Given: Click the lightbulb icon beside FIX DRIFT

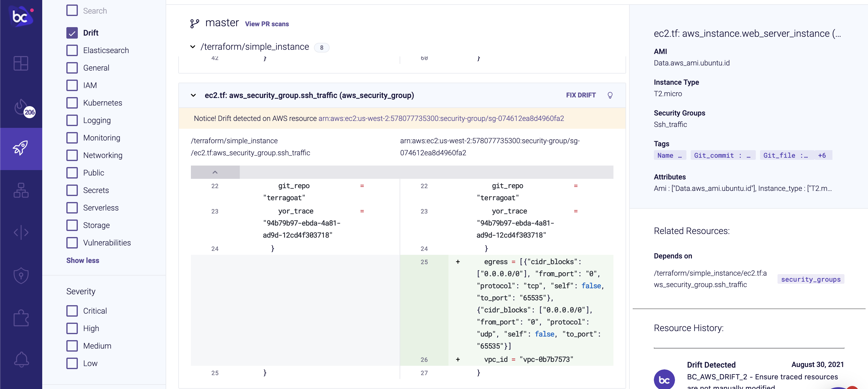Looking at the screenshot, I should (610, 95).
